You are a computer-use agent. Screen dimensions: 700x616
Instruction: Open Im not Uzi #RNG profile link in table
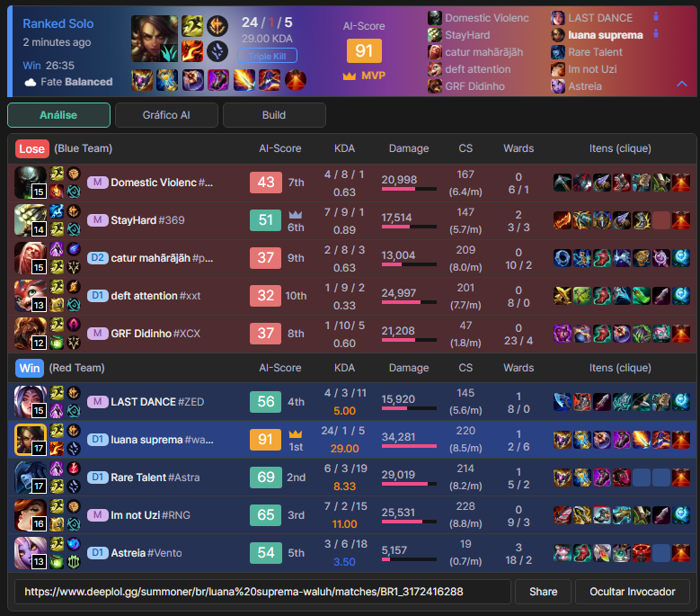pos(150,515)
